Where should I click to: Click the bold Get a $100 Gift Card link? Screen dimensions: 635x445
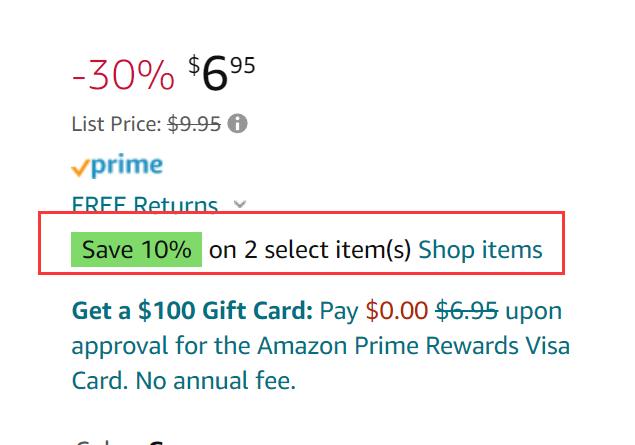pyautogui.click(x=192, y=311)
